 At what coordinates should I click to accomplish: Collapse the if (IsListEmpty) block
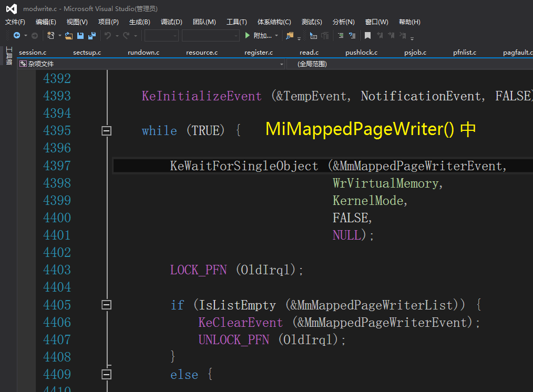pos(107,305)
